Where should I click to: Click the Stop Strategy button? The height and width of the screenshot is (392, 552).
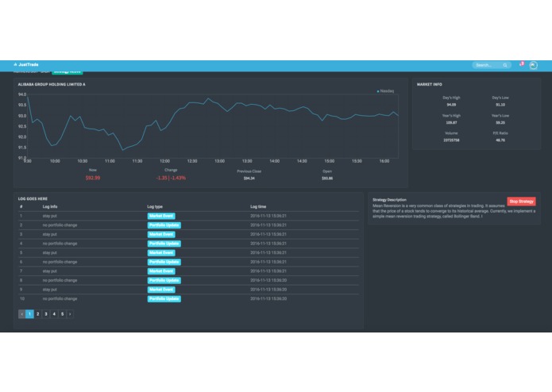coord(521,202)
